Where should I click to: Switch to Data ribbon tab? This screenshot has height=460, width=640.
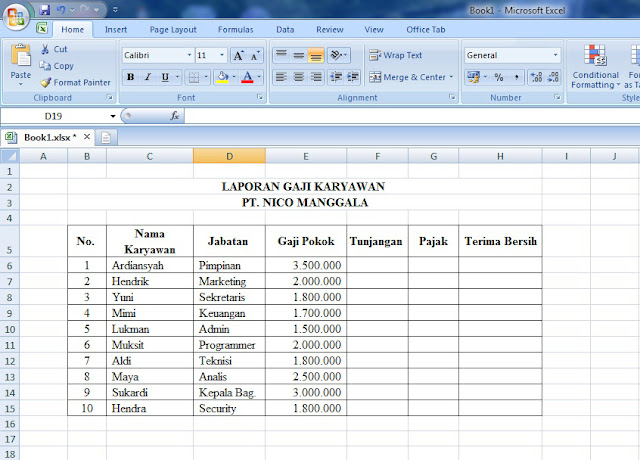click(285, 29)
